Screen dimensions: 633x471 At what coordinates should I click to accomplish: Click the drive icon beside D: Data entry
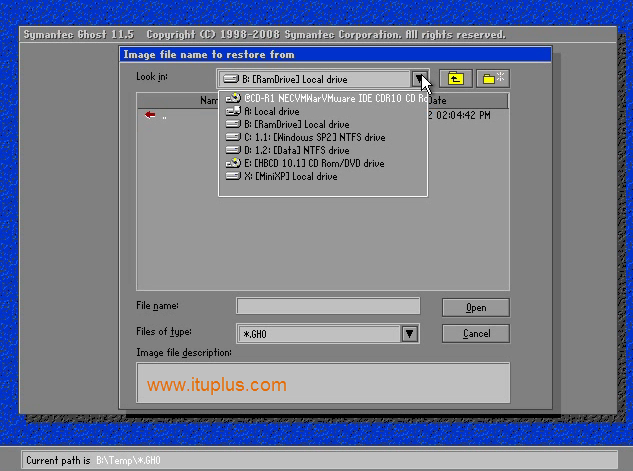233,150
